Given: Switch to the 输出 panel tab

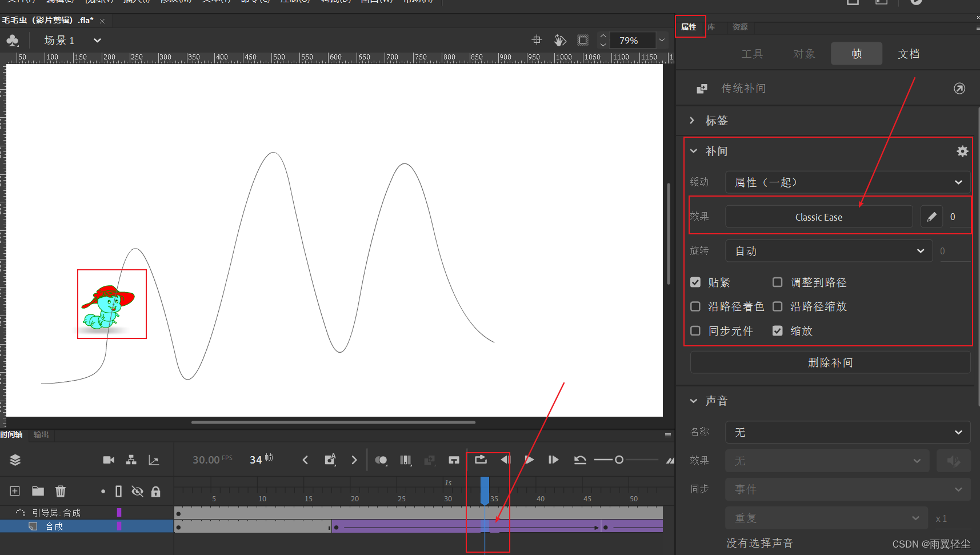Looking at the screenshot, I should 41,434.
